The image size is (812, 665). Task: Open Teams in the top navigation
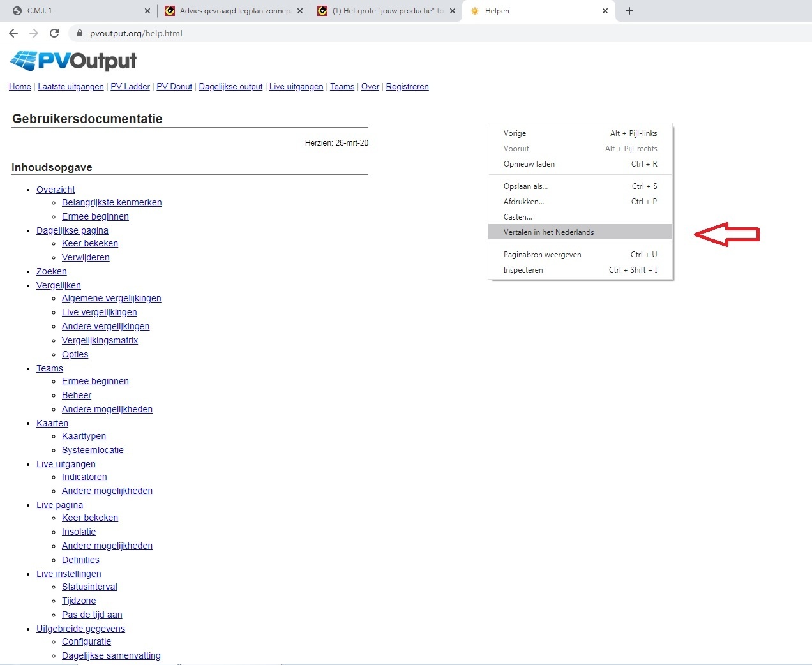342,87
